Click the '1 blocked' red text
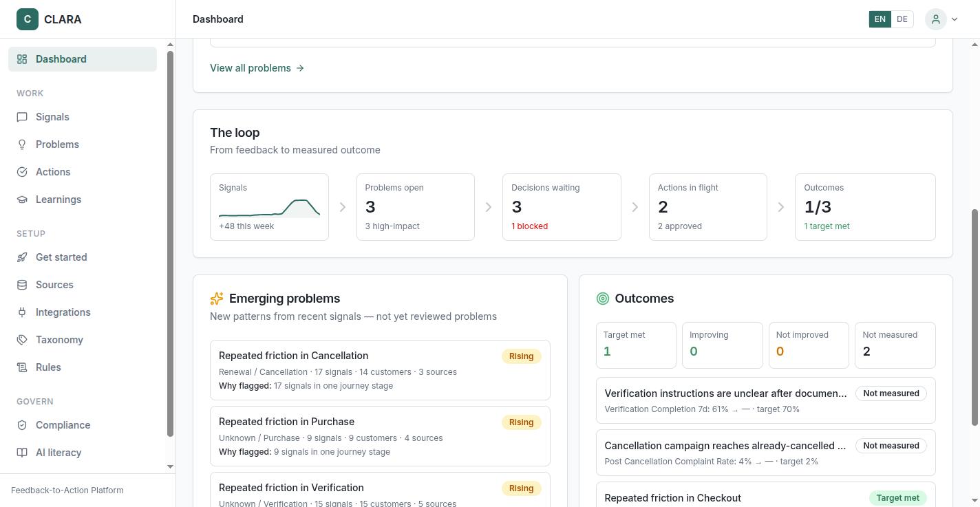This screenshot has height=507, width=980. tap(529, 226)
